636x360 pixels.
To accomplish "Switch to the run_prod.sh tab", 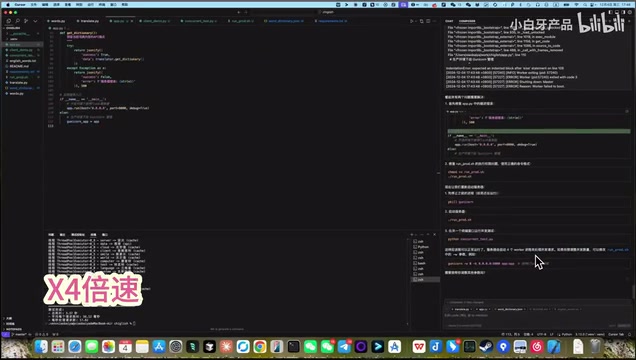I will (x=241, y=21).
